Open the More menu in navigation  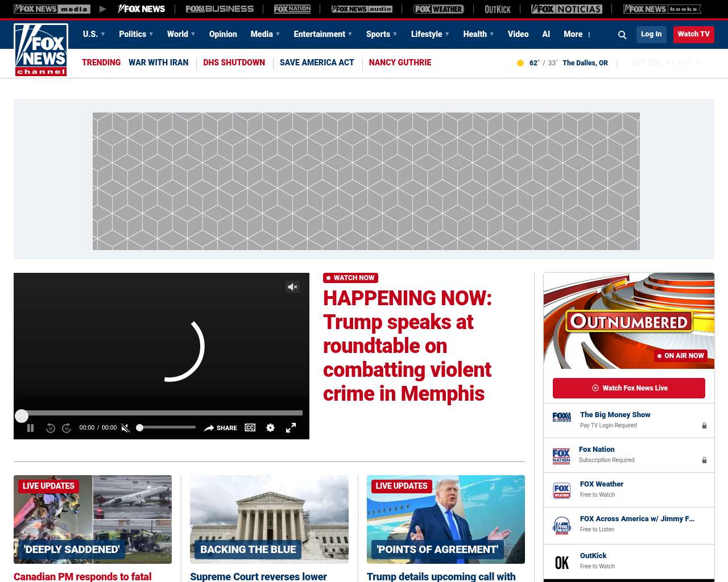point(577,34)
